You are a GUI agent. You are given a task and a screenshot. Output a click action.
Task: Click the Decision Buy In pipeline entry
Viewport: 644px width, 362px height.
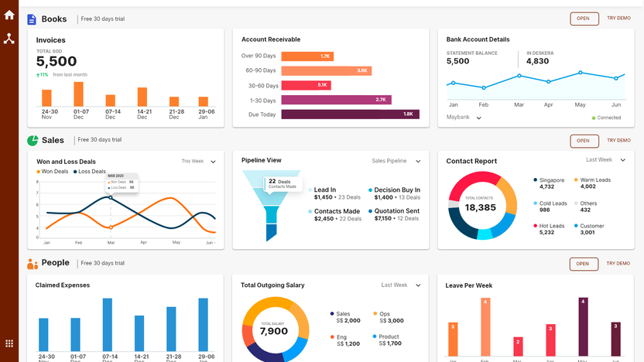394,193
